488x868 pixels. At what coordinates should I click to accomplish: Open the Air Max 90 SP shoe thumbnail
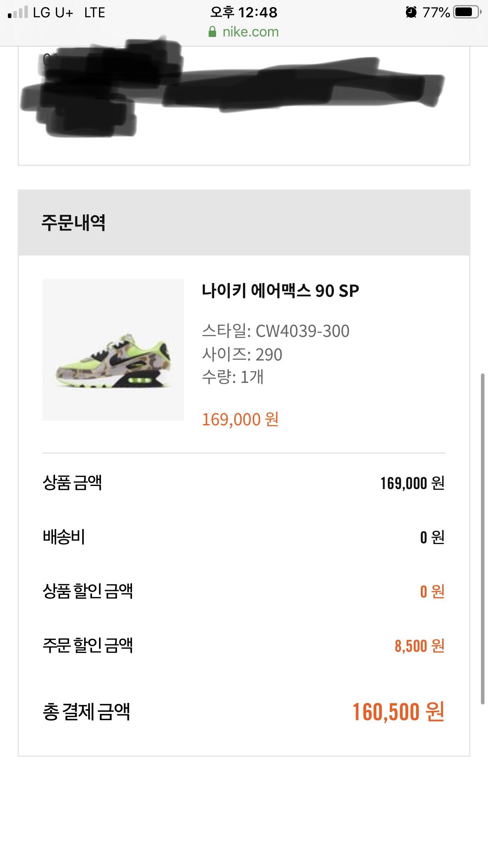113,350
